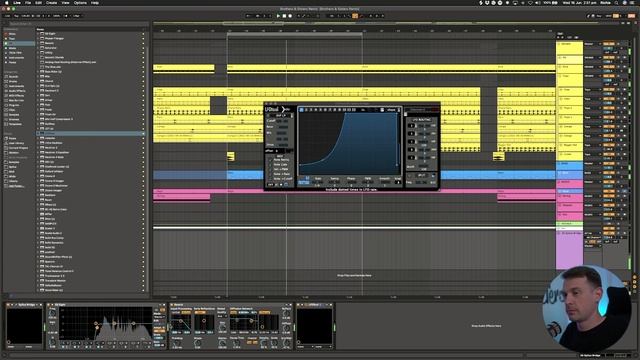This screenshot has width=640, height=360.
Task: Enable Note Retrig checkbox in LFOtool
Action: 270,160
